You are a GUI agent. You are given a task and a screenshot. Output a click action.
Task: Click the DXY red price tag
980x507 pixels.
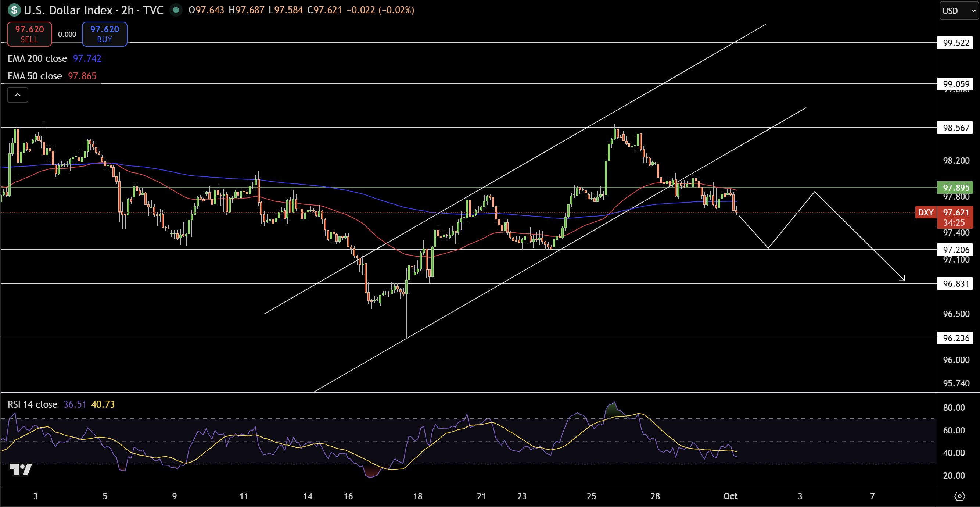(x=926, y=213)
